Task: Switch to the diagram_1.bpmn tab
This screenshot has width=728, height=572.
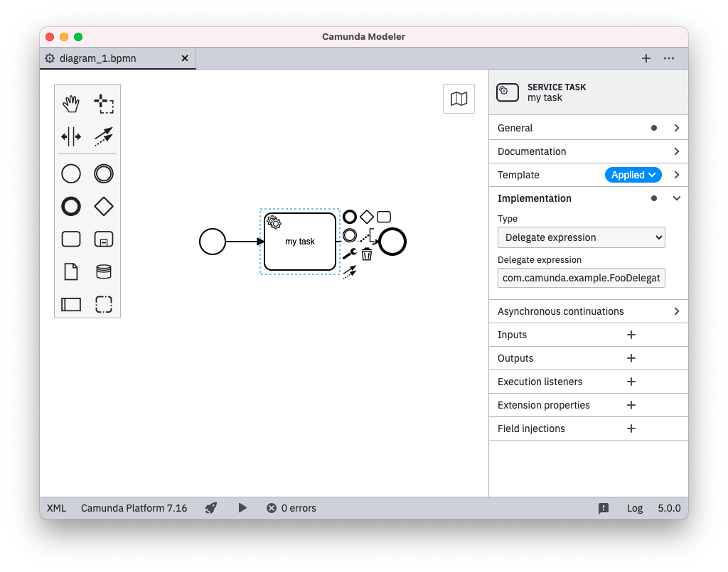Action: coord(97,58)
